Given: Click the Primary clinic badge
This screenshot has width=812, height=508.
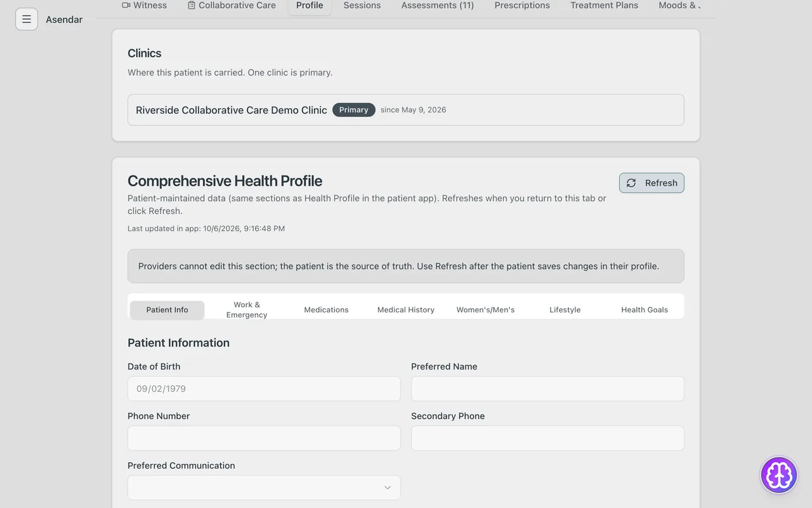Looking at the screenshot, I should (x=354, y=110).
